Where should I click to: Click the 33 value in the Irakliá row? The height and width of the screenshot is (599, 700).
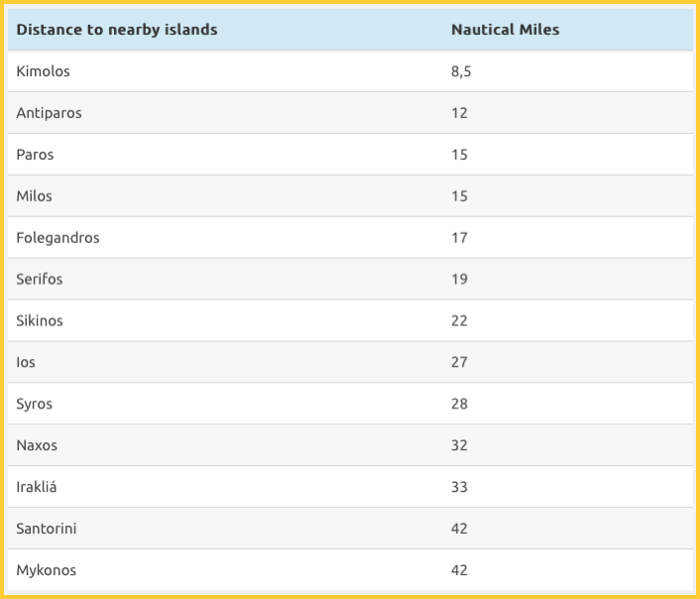click(459, 487)
